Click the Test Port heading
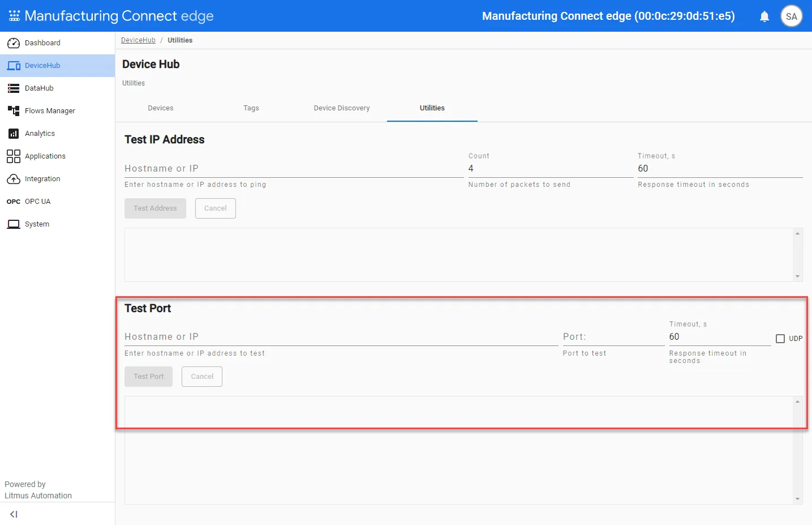The image size is (812, 525). tap(148, 309)
